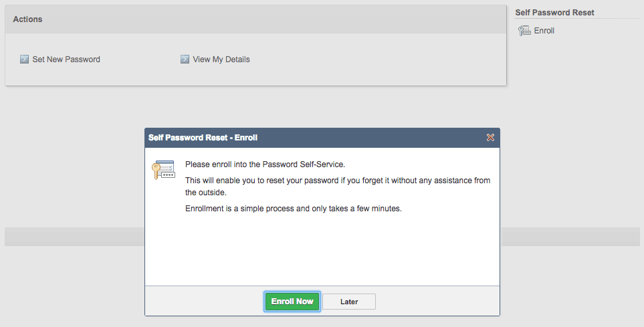644x327 pixels.
Task: Click the This will enable you paragraph
Action: (338, 187)
